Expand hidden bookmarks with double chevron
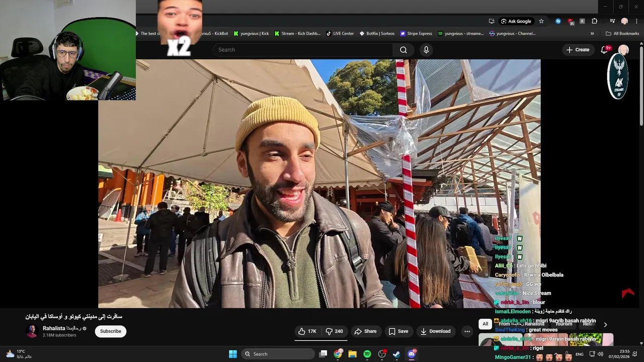 (592, 34)
